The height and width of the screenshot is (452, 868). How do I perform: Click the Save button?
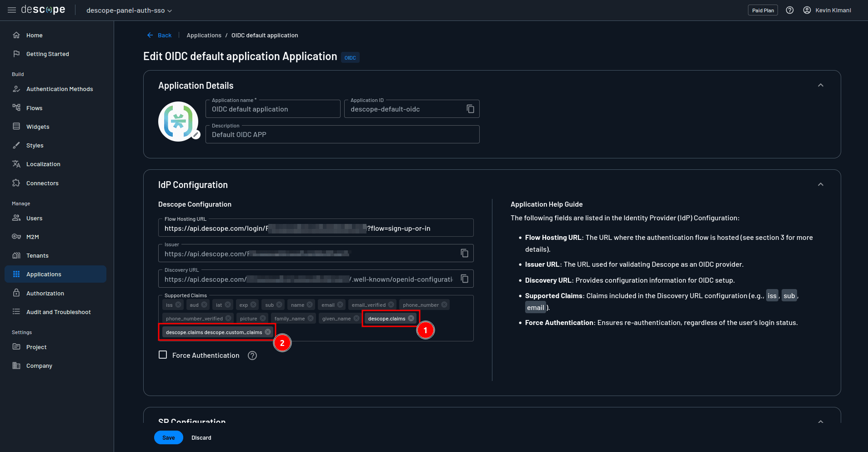(168, 437)
